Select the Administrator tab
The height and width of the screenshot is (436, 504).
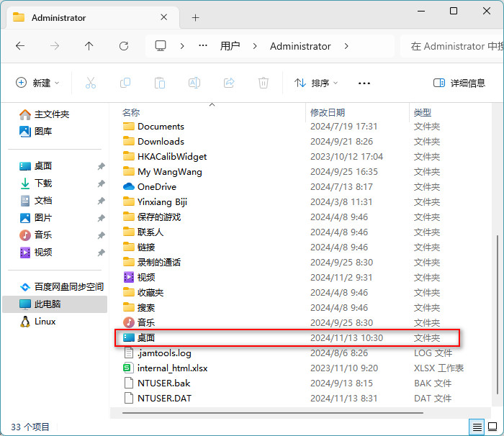[x=93, y=18]
